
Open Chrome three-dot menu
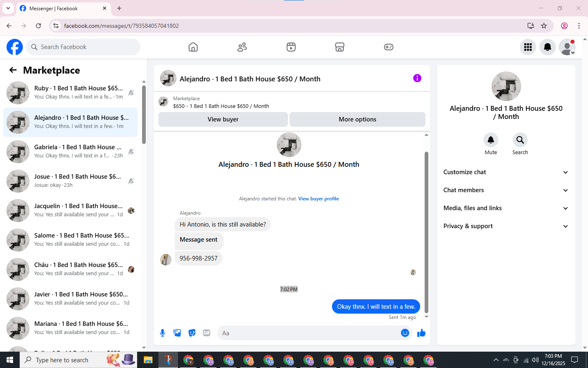pos(579,26)
